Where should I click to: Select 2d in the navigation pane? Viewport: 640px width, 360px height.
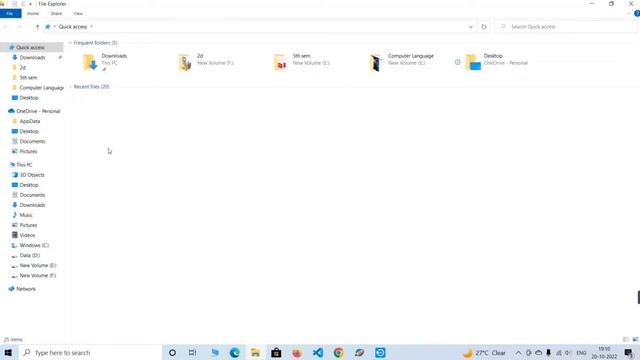coord(23,68)
